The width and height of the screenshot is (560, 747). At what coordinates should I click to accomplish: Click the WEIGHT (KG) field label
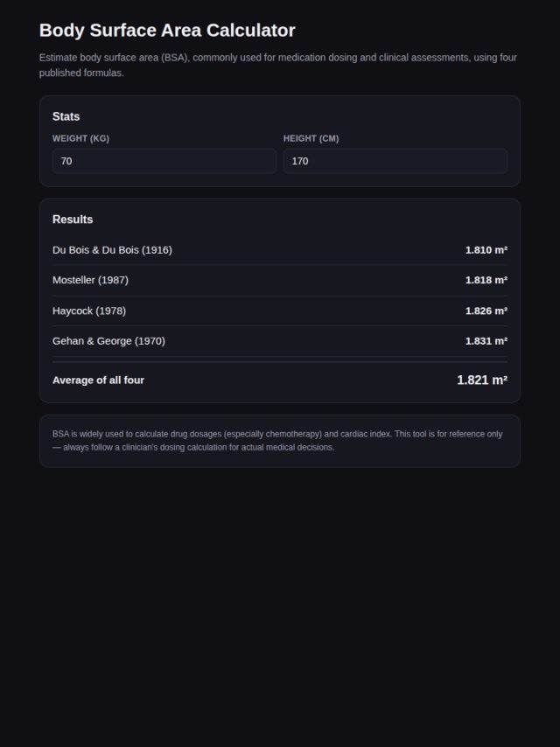click(x=80, y=138)
